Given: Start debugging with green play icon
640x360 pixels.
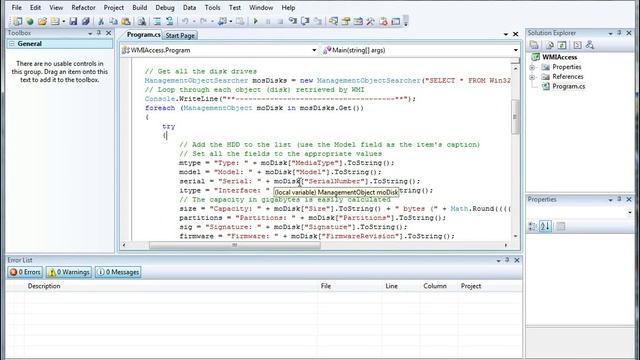Looking at the screenshot, I should 256,21.
